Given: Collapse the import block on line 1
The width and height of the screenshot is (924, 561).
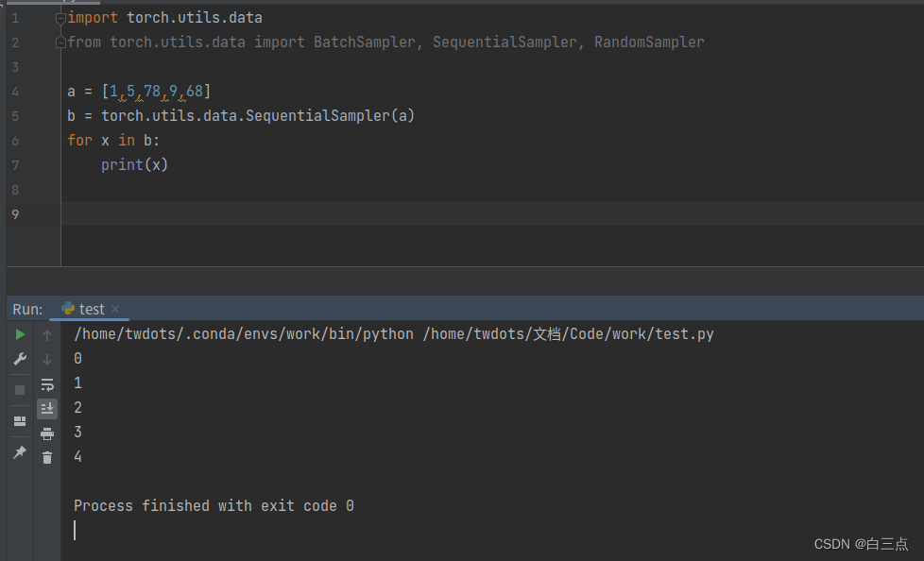Looking at the screenshot, I should point(61,18).
